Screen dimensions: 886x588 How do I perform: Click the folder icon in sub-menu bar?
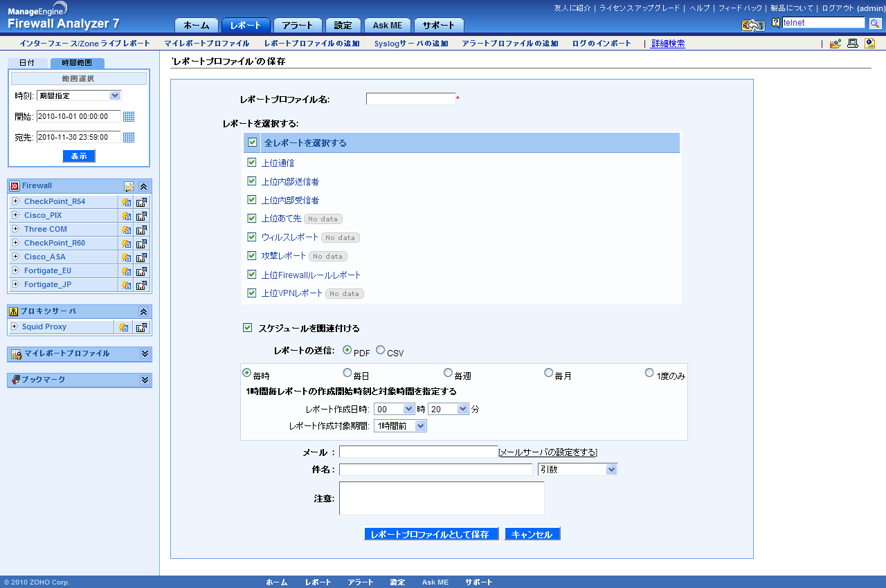tap(835, 44)
